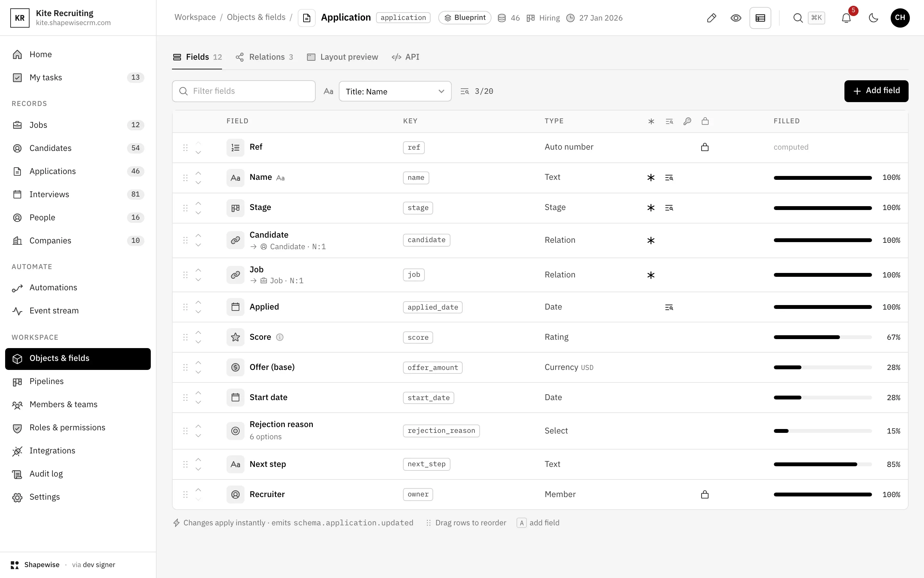
Task: Open Candidates records in sidebar
Action: (x=78, y=148)
